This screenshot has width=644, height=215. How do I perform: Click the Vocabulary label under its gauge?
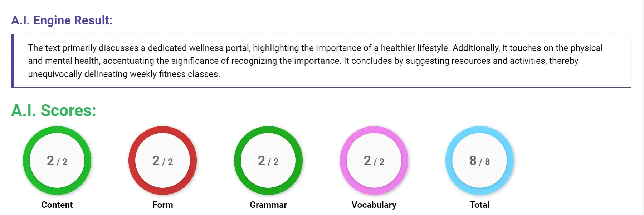click(374, 205)
